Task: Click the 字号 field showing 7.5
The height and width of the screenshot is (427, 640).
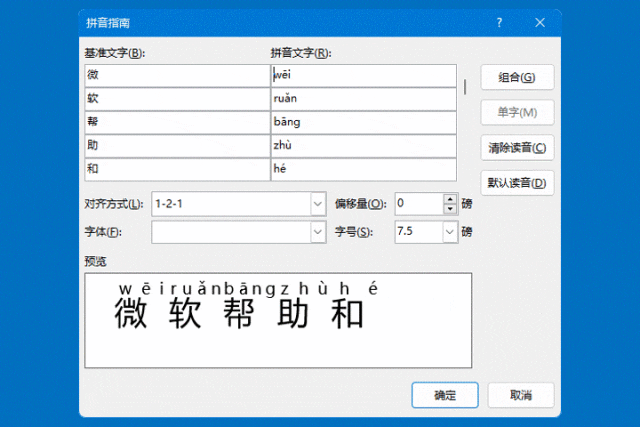Action: pos(419,232)
